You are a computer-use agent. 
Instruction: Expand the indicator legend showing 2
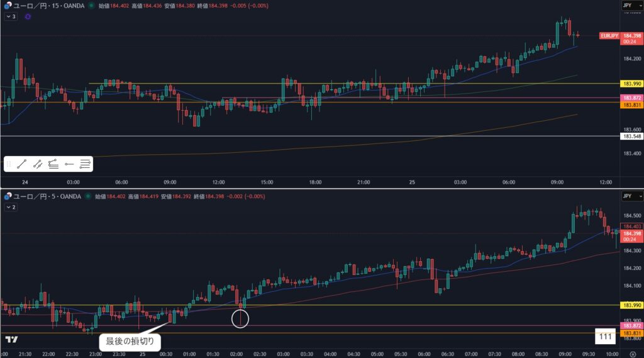coord(9,206)
